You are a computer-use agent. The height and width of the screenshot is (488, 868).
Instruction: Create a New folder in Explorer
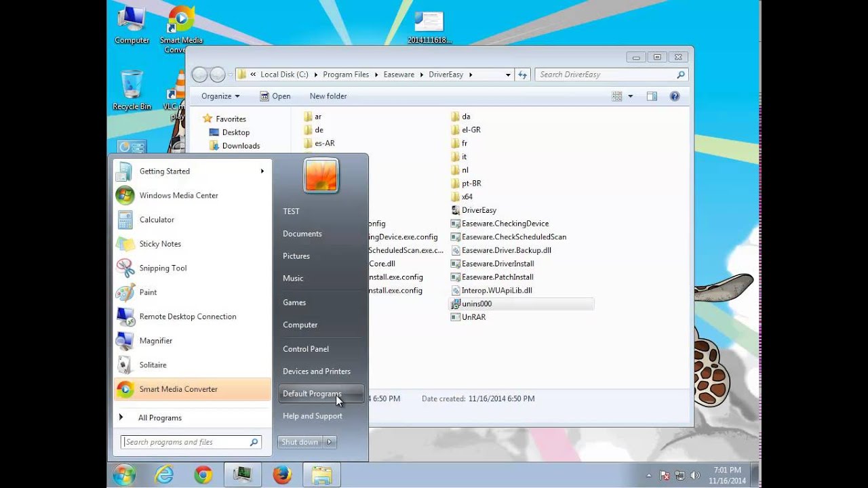click(x=328, y=96)
